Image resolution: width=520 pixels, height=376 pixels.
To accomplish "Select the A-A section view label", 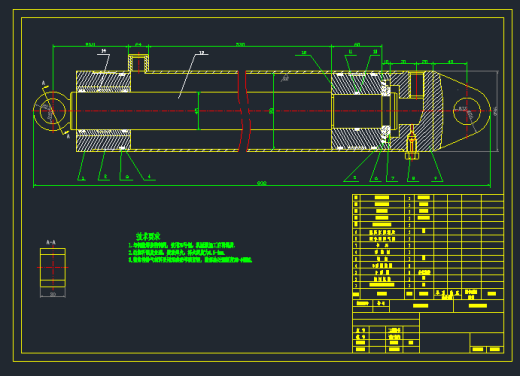I will point(51,242).
